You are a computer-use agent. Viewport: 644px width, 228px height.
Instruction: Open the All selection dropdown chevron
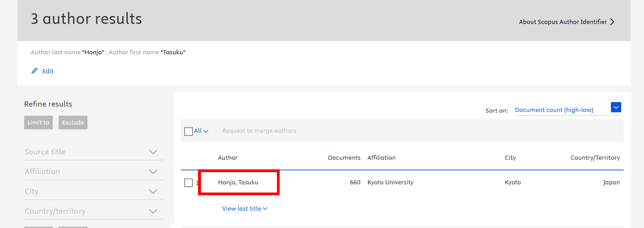206,131
